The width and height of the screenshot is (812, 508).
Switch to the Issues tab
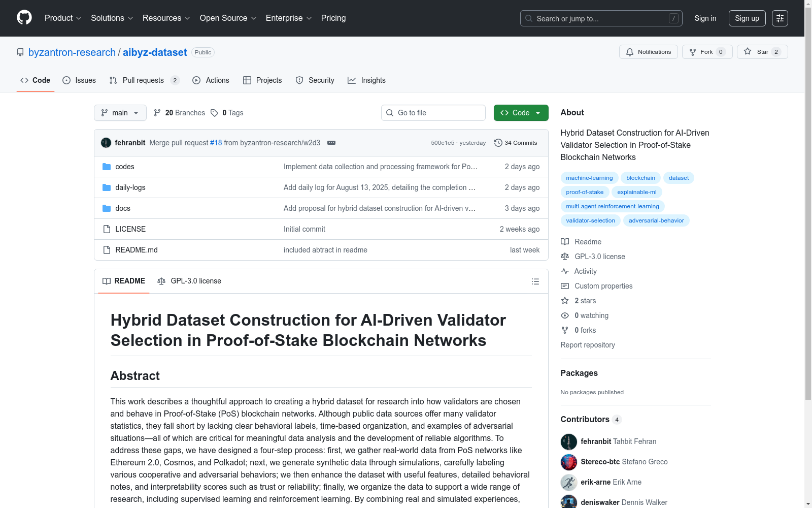[x=79, y=80]
